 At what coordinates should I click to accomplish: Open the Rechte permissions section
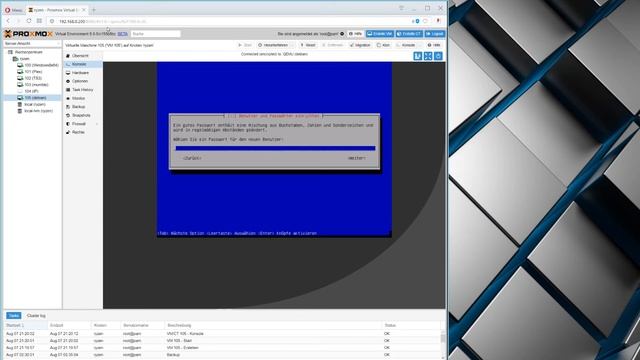click(78, 133)
